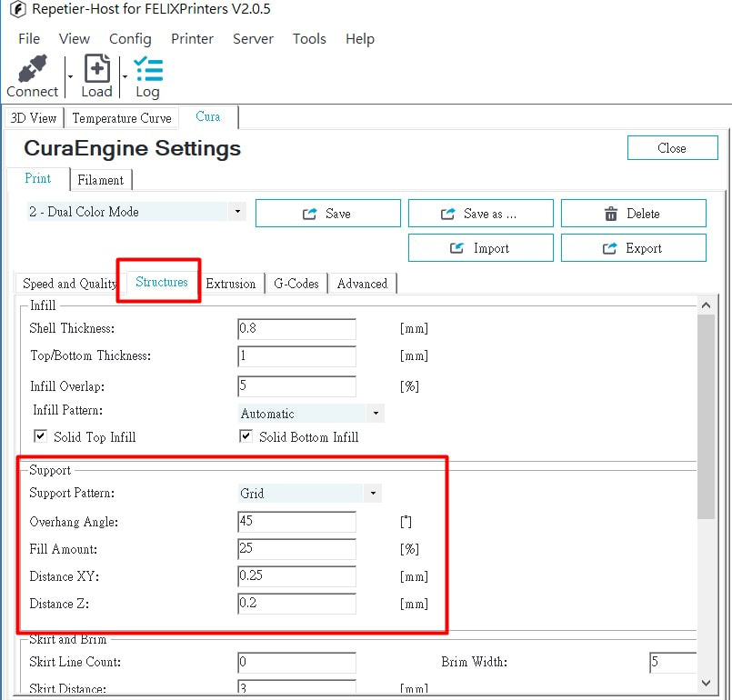Toggle the Log list icon

point(147,71)
